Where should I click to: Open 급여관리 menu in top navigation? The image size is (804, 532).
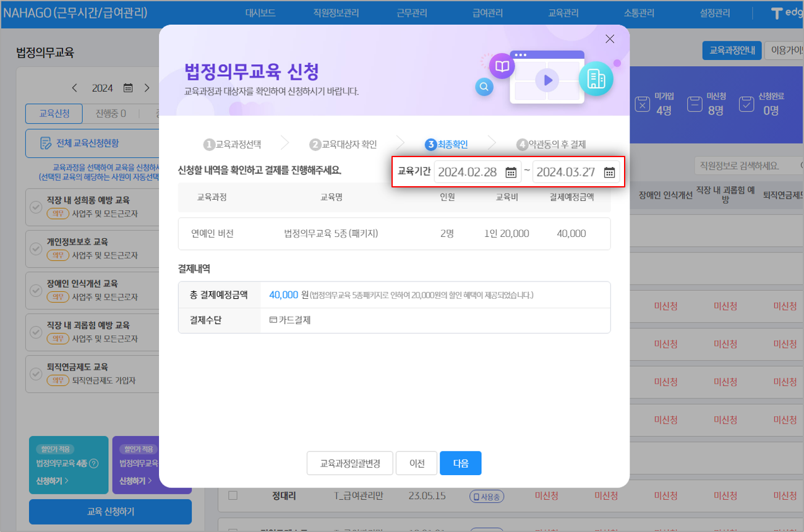(487, 13)
